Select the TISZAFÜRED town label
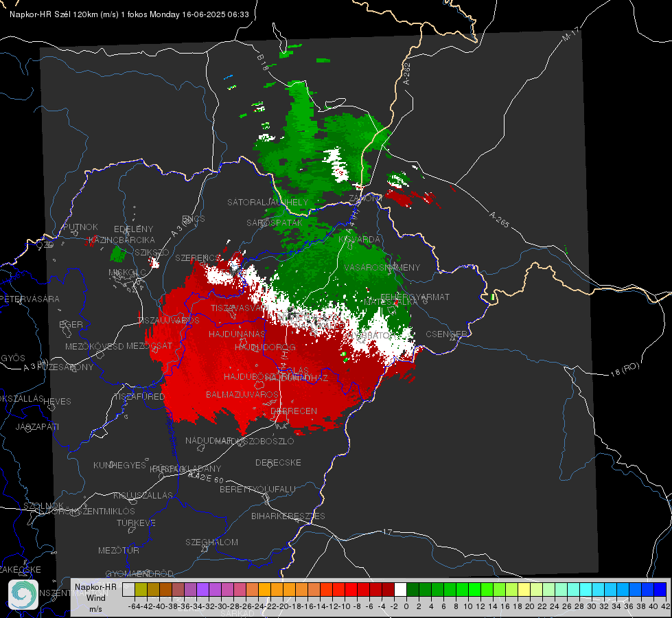The image size is (672, 618). [139, 397]
